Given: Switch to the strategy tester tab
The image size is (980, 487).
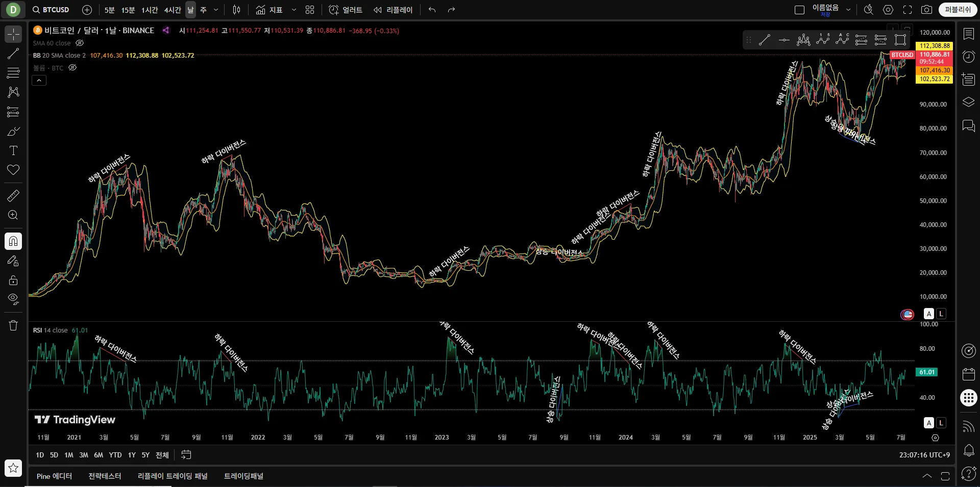Looking at the screenshot, I should [105, 476].
